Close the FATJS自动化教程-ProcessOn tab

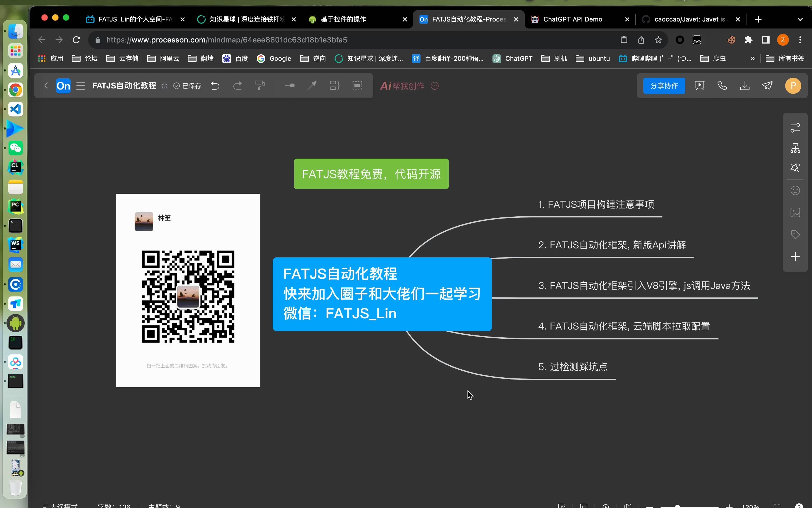click(516, 19)
